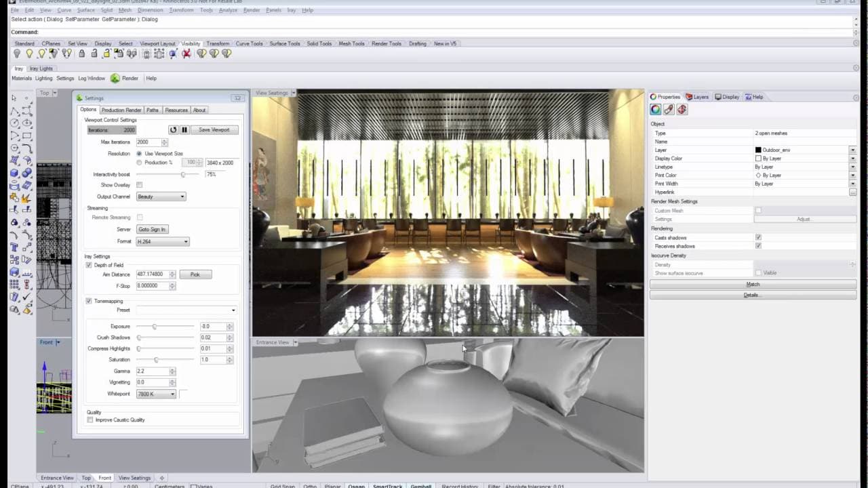The height and width of the screenshot is (488, 868).
Task: Open the Tonemapping Preset dropdown
Action: [x=186, y=310]
